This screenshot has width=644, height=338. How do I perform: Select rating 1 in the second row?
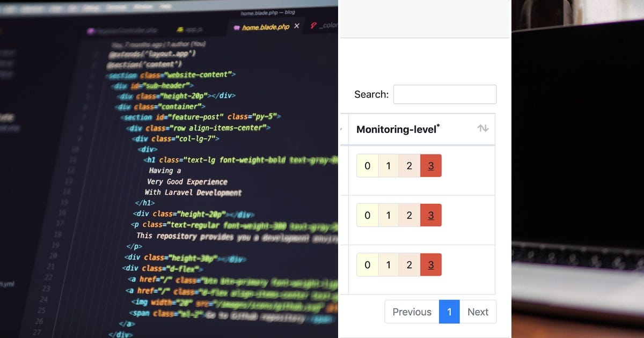pyautogui.click(x=388, y=215)
